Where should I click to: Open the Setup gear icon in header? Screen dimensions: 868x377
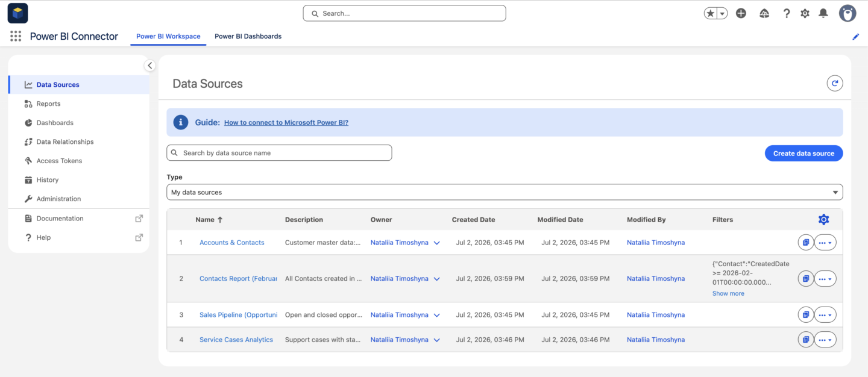click(x=805, y=13)
